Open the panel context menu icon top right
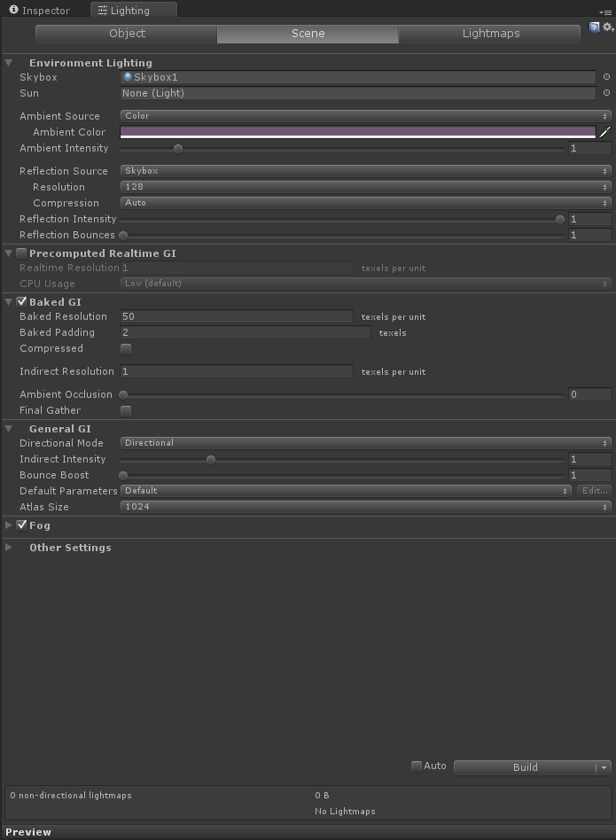 pos(608,12)
